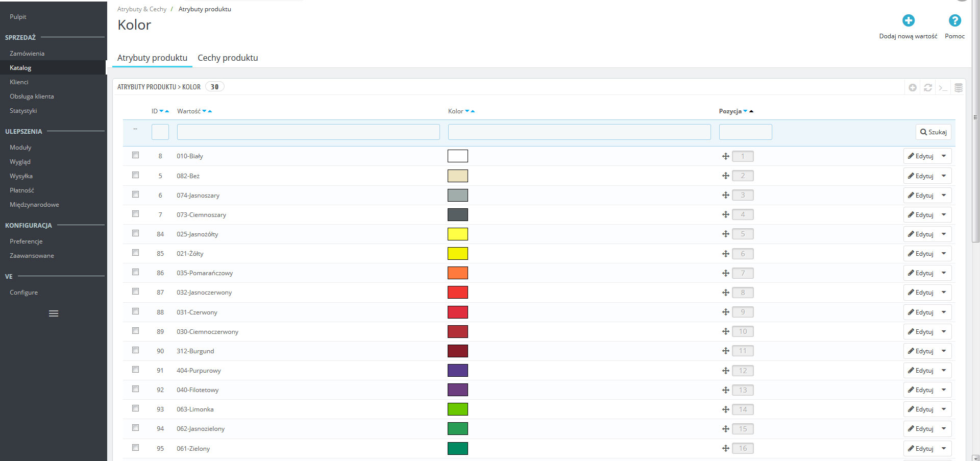Focus the Wartość filter input field
Image resolution: width=980 pixels, height=461 pixels.
pyautogui.click(x=308, y=132)
